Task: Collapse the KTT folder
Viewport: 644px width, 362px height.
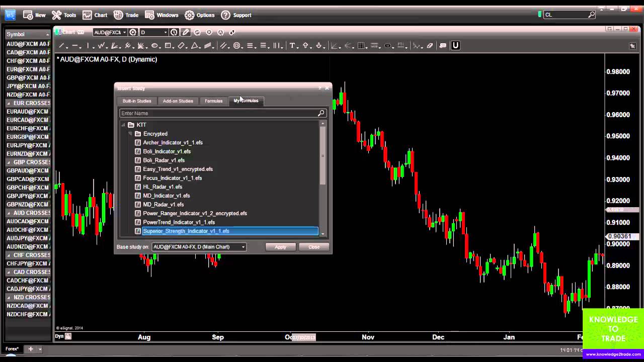Action: (x=123, y=125)
